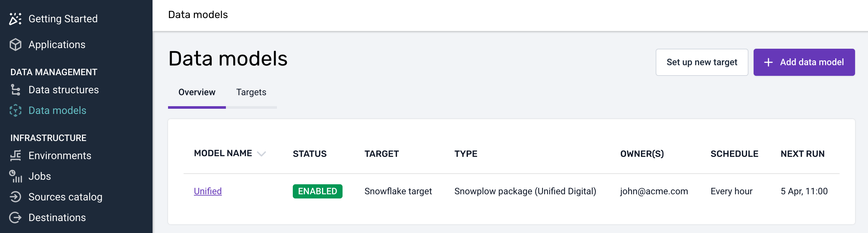The image size is (868, 233).
Task: Select the Overview tab
Action: pyautogui.click(x=197, y=92)
